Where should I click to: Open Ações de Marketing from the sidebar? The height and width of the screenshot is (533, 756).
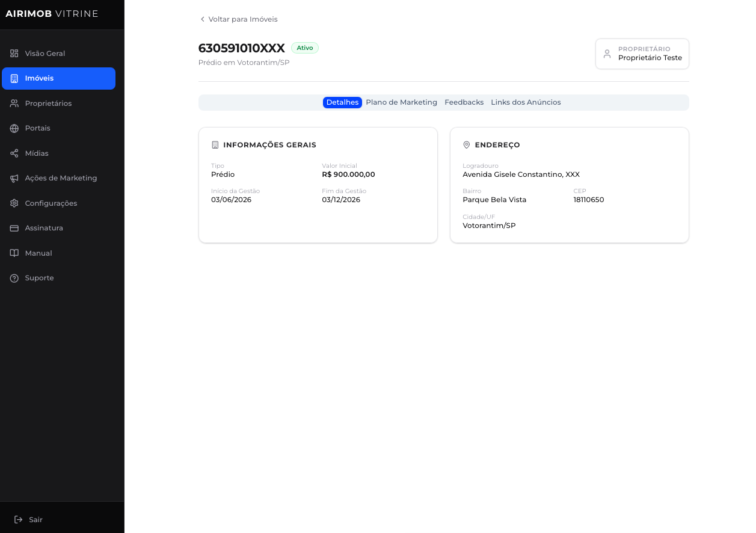point(58,178)
